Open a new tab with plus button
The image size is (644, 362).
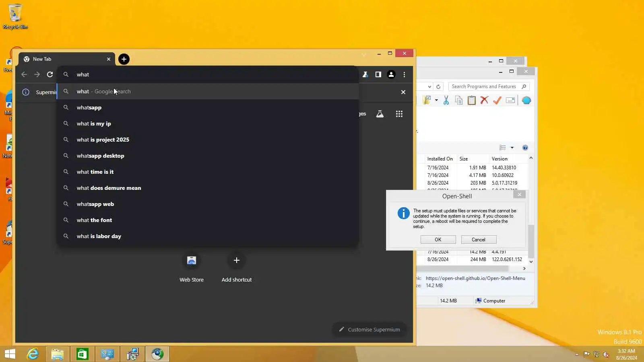coord(124,59)
